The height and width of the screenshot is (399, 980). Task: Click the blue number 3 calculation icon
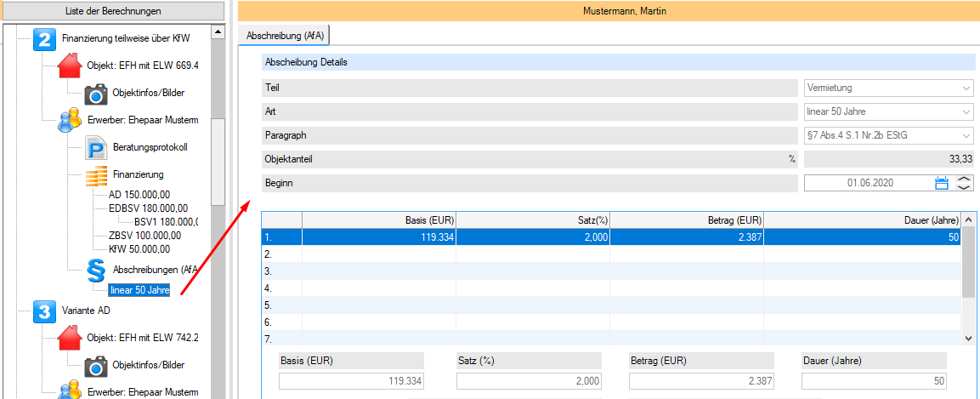pos(45,311)
